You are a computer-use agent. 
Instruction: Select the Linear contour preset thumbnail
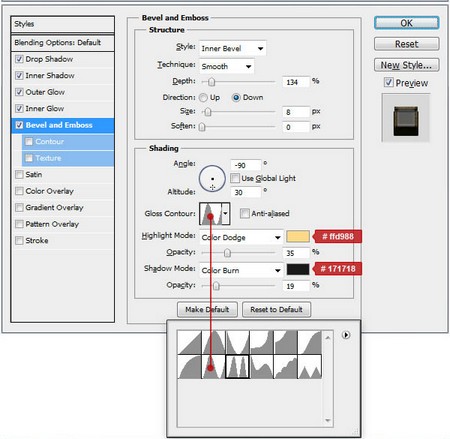coord(189,342)
